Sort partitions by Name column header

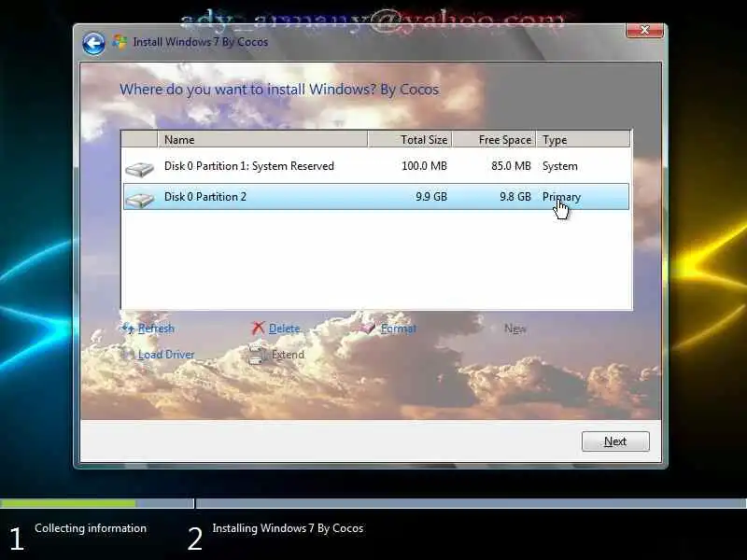tap(262, 139)
